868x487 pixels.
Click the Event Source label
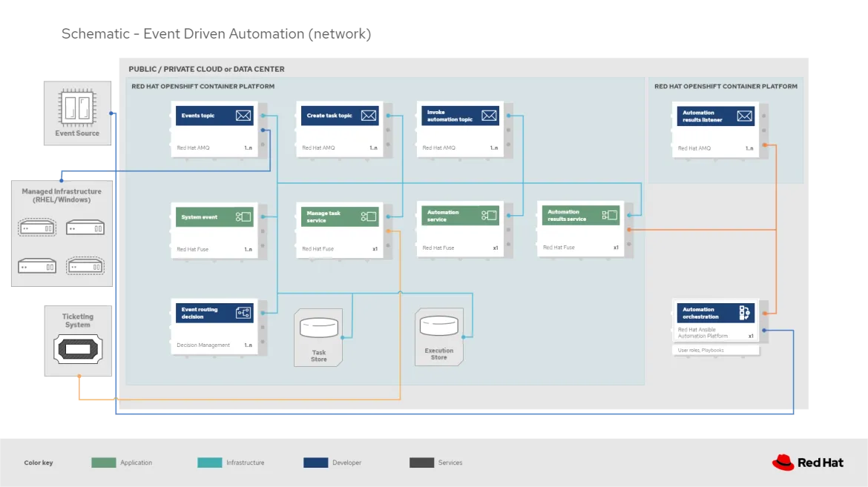click(77, 133)
